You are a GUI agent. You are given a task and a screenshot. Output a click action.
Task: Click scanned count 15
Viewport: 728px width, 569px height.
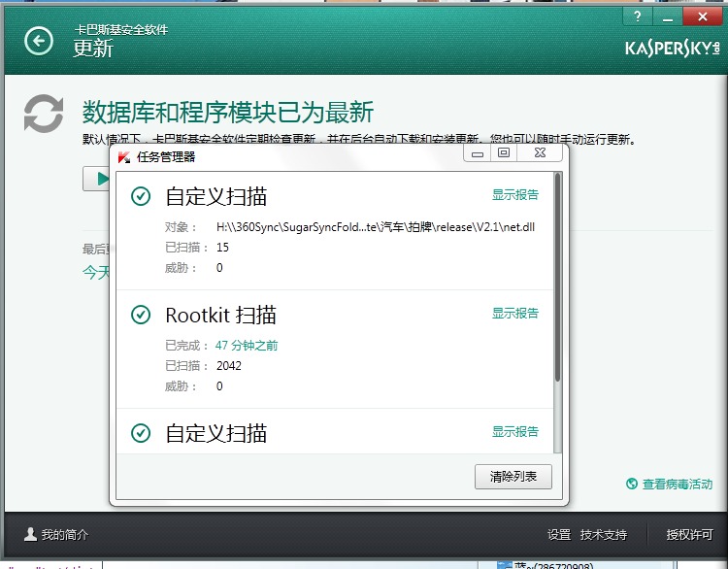[223, 248]
